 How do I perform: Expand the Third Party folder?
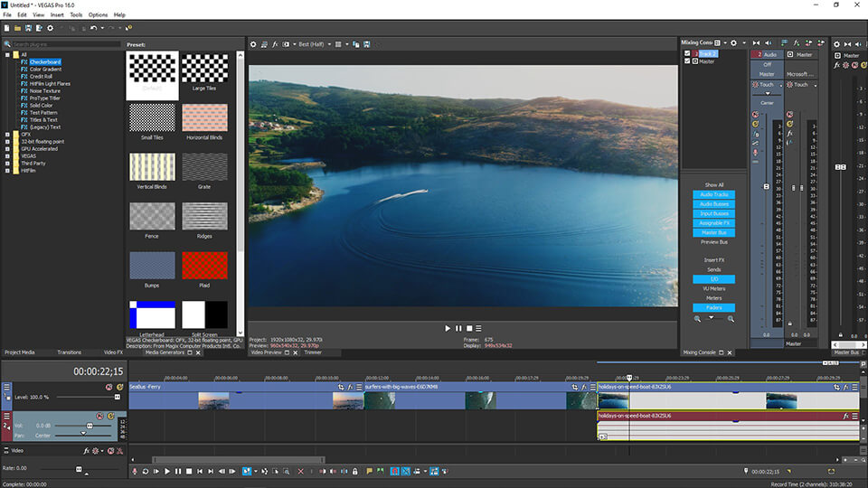[7, 164]
